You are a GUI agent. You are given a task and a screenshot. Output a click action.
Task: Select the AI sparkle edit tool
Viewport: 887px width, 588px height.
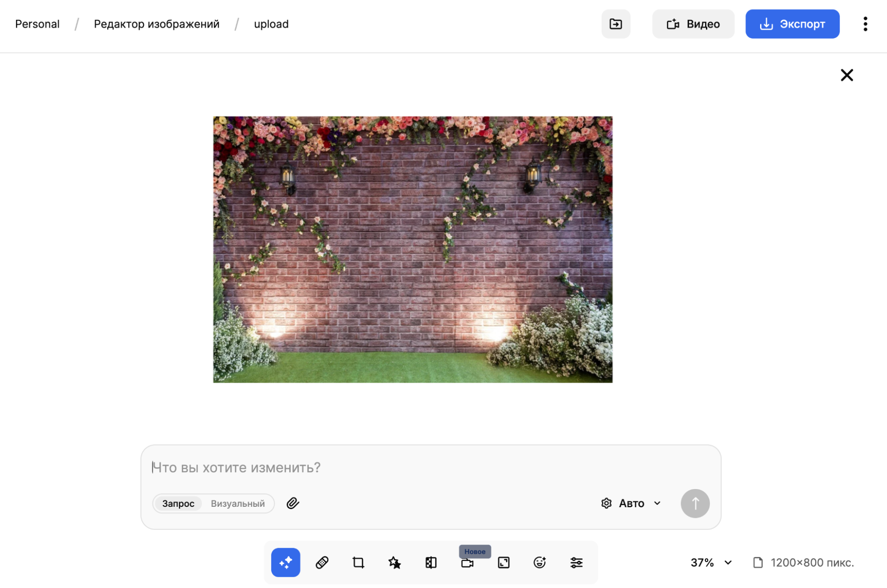click(285, 562)
